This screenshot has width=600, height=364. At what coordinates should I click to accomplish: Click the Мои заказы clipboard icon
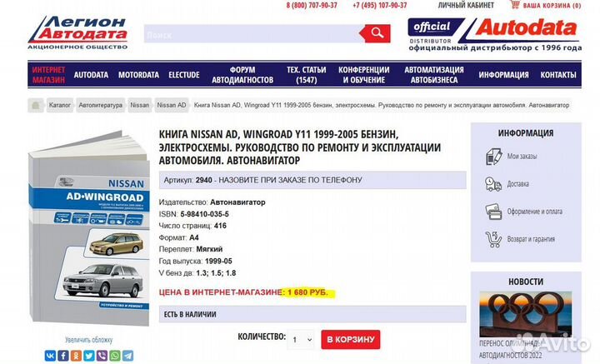tap(493, 157)
